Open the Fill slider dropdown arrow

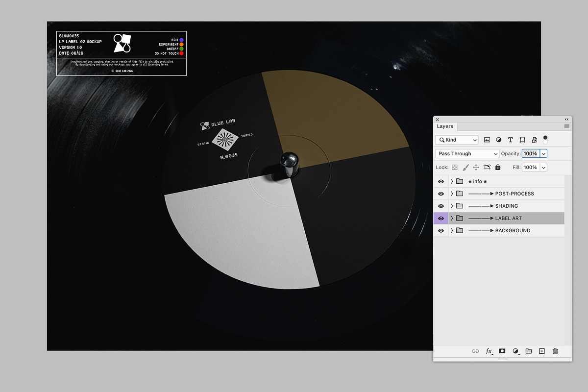pyautogui.click(x=543, y=167)
